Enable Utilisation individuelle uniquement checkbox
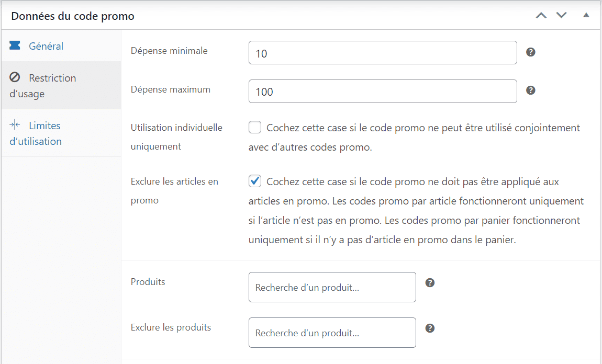 [x=255, y=127]
